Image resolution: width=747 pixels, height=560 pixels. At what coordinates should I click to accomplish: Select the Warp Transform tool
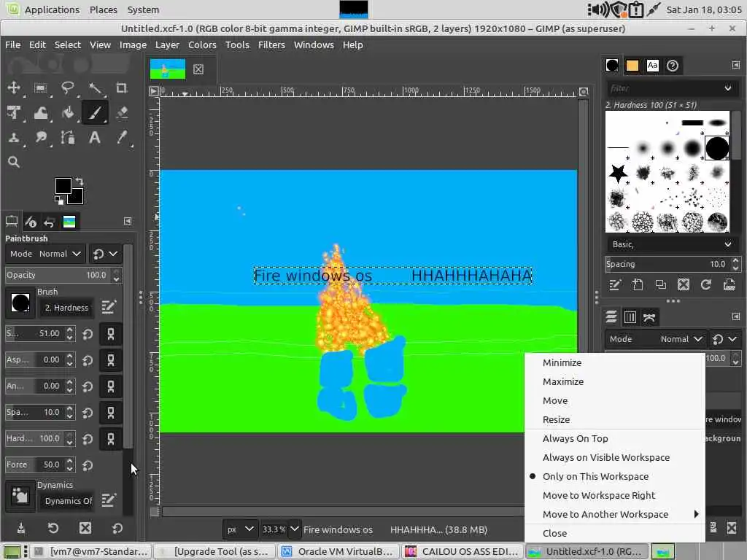[x=41, y=112]
